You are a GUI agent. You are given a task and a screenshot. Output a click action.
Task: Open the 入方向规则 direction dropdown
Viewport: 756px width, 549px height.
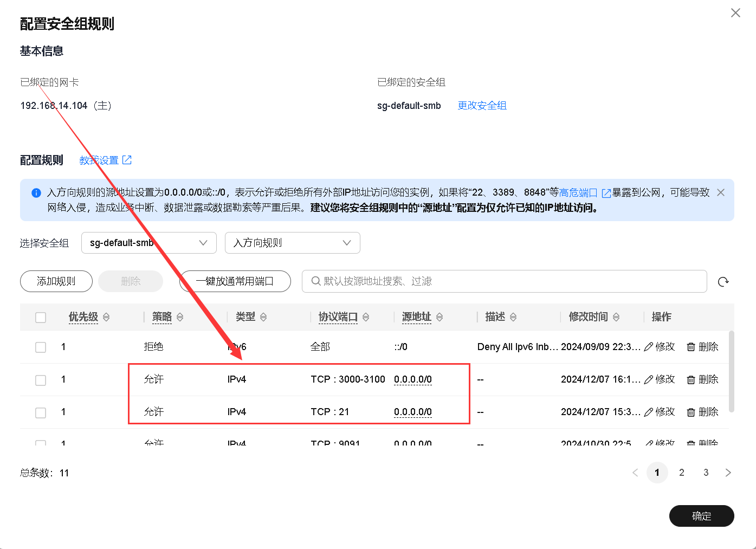pos(292,242)
